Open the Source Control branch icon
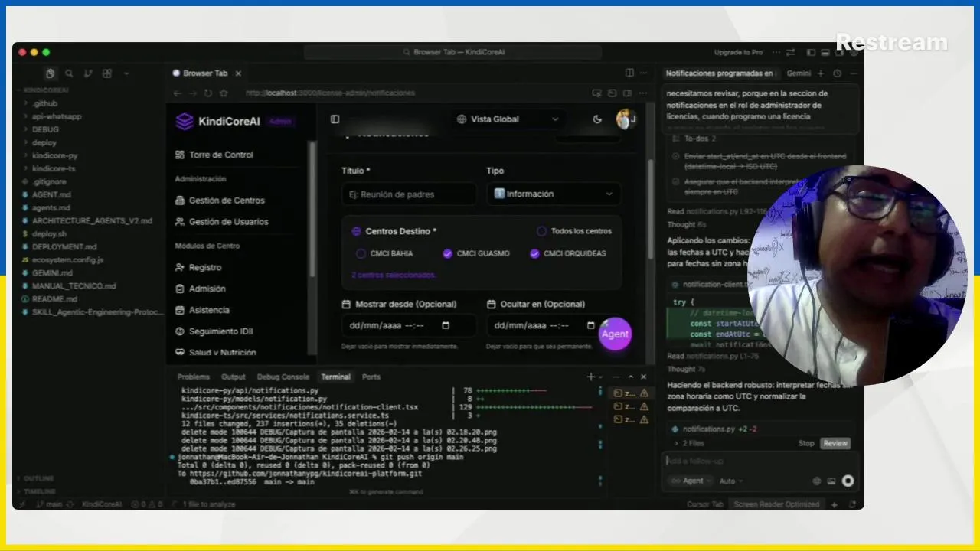This screenshot has width=980, height=551. point(88,73)
